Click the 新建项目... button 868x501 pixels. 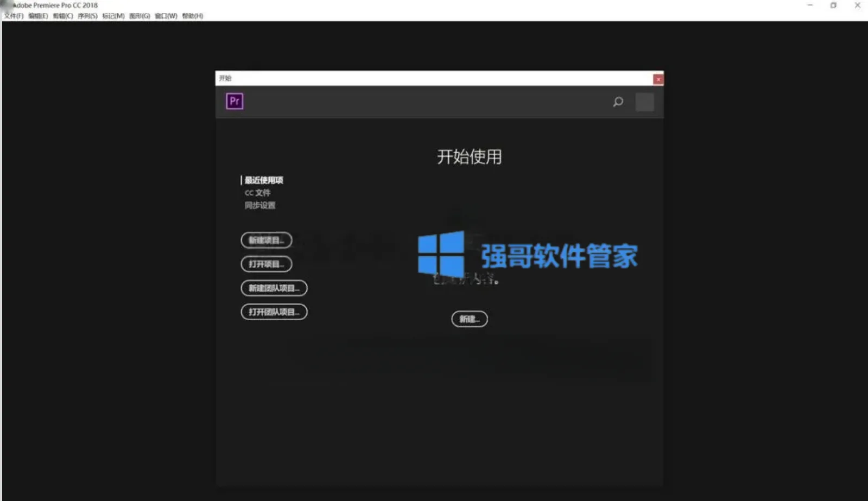point(267,240)
